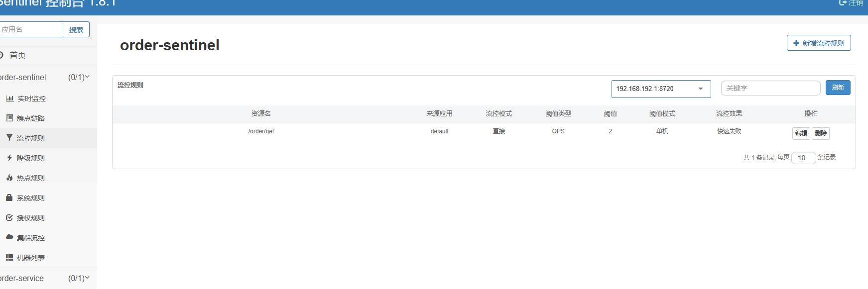The height and width of the screenshot is (289, 868).
Task: Click the QPS threshold type cell
Action: point(558,131)
